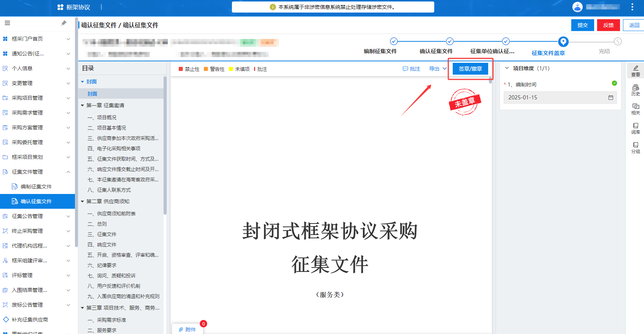Open 代理机构远程 menu item
This screenshot has width=644, height=334.
pos(37,246)
